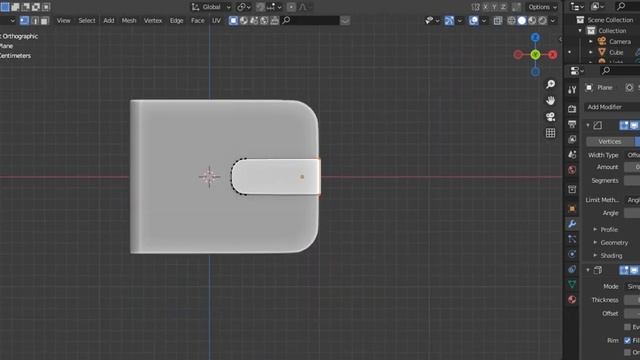The width and height of the screenshot is (640, 360).
Task: Open the UV menu
Action: tap(216, 20)
